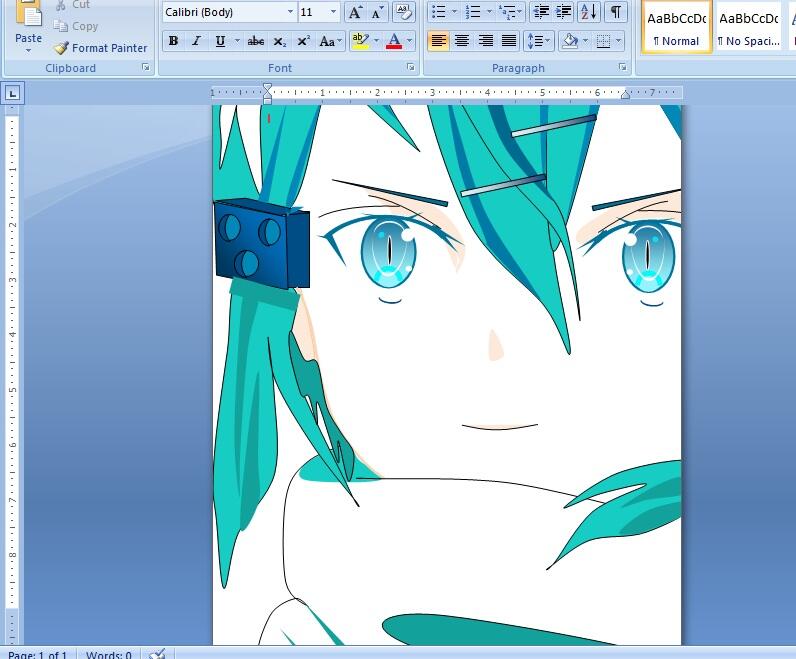
Task: Select Center alignment
Action: (x=462, y=41)
